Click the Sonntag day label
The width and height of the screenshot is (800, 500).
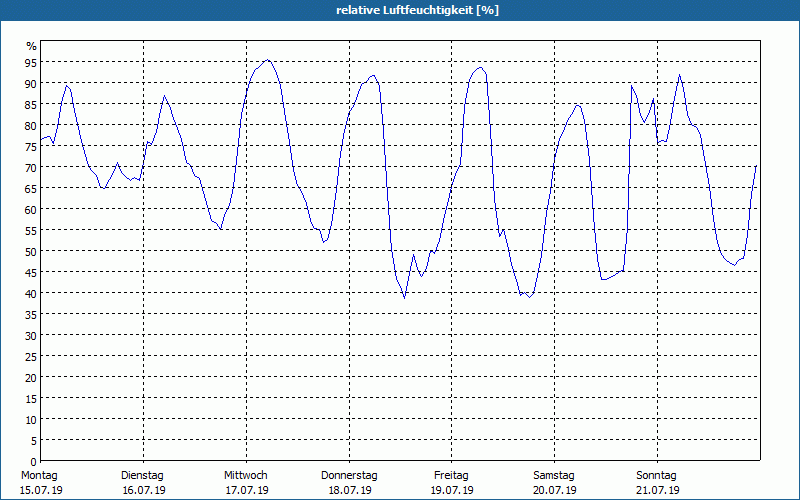point(657,475)
